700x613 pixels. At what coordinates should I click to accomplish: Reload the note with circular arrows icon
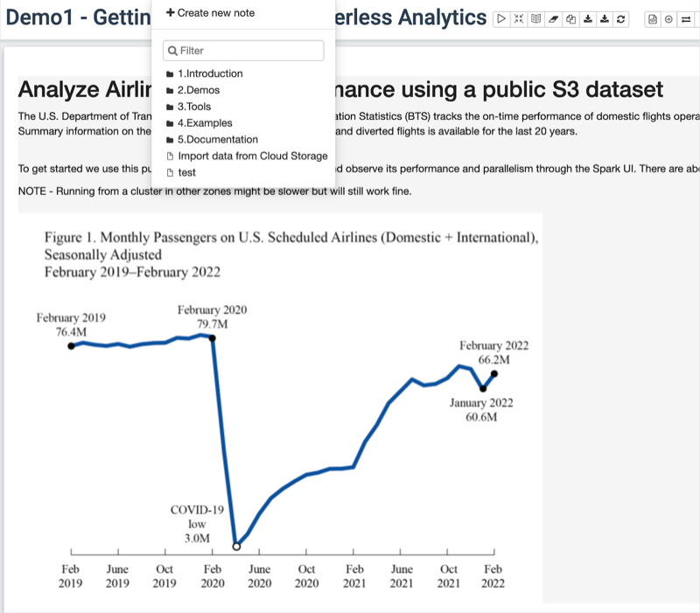(x=621, y=19)
